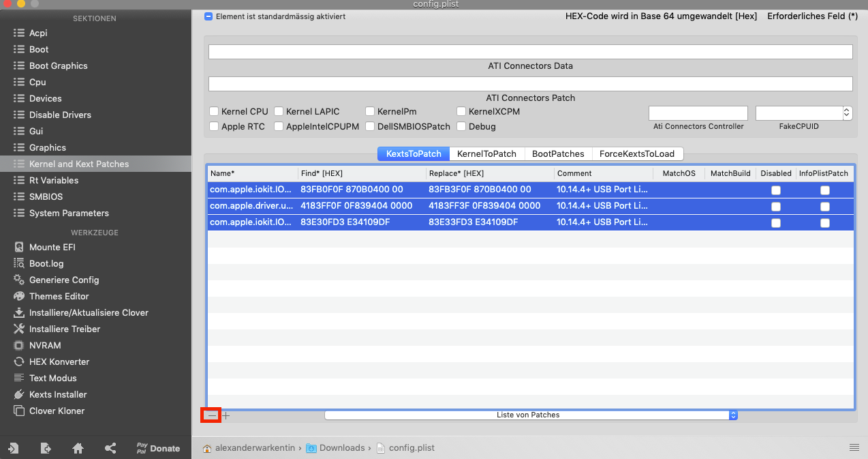Open Installiere/Aktualisiere Clover tool
868x459 pixels.
[x=89, y=312]
